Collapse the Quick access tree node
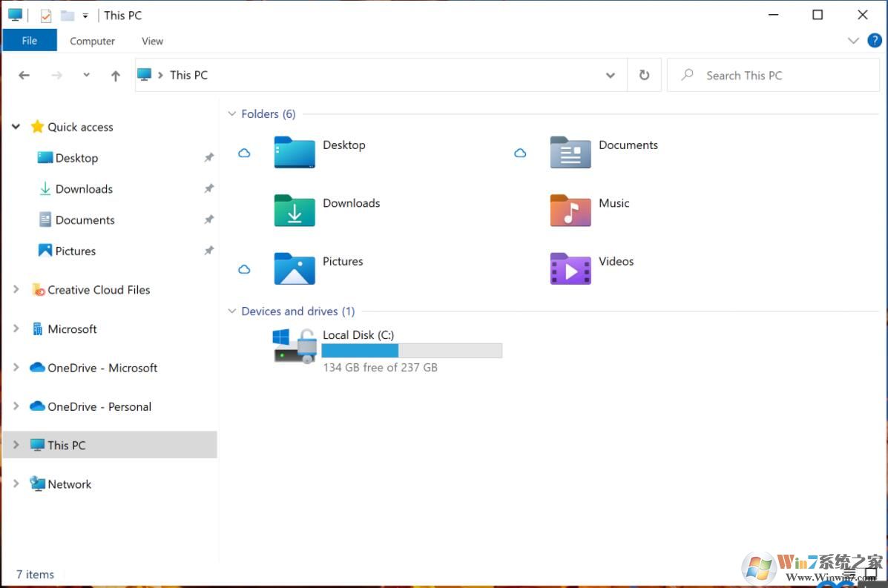Viewport: 888px width, 588px height. [x=16, y=127]
